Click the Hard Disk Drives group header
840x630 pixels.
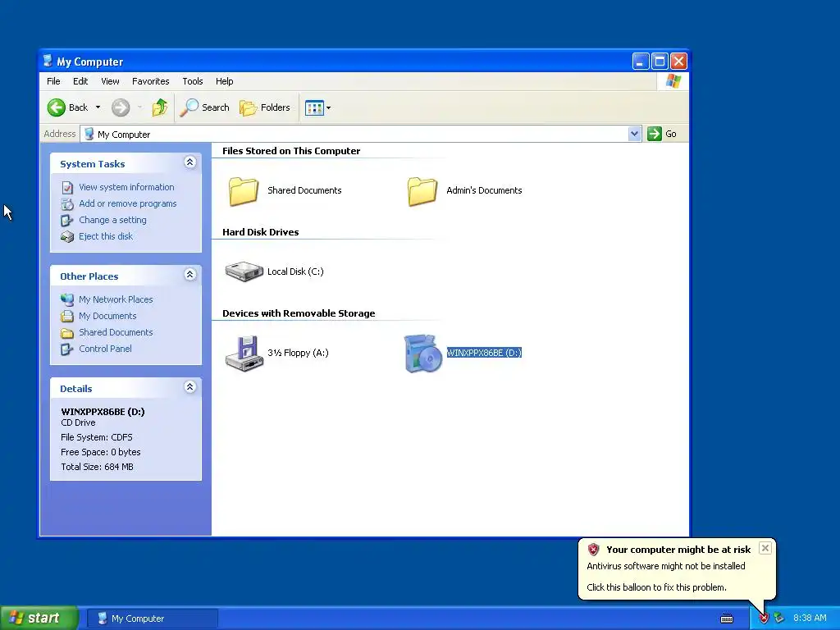260,232
